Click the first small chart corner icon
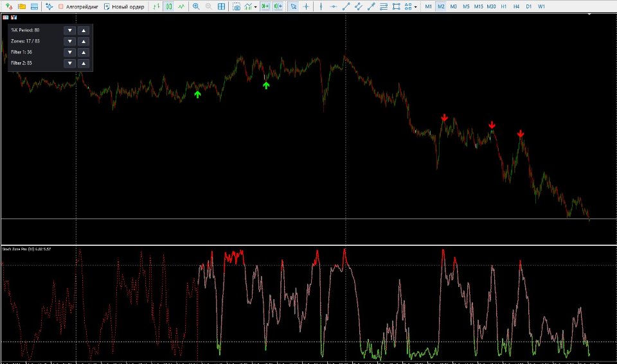This screenshot has width=617, height=364. point(6,17)
